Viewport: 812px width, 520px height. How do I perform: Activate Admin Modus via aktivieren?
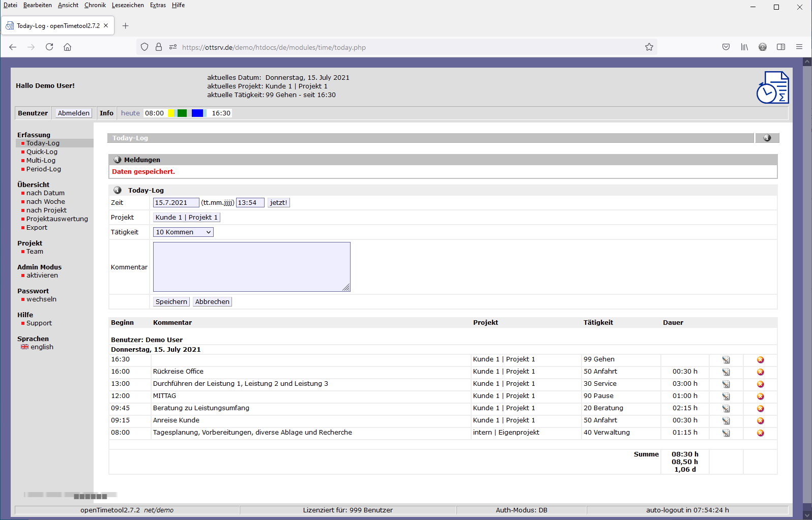tap(42, 276)
